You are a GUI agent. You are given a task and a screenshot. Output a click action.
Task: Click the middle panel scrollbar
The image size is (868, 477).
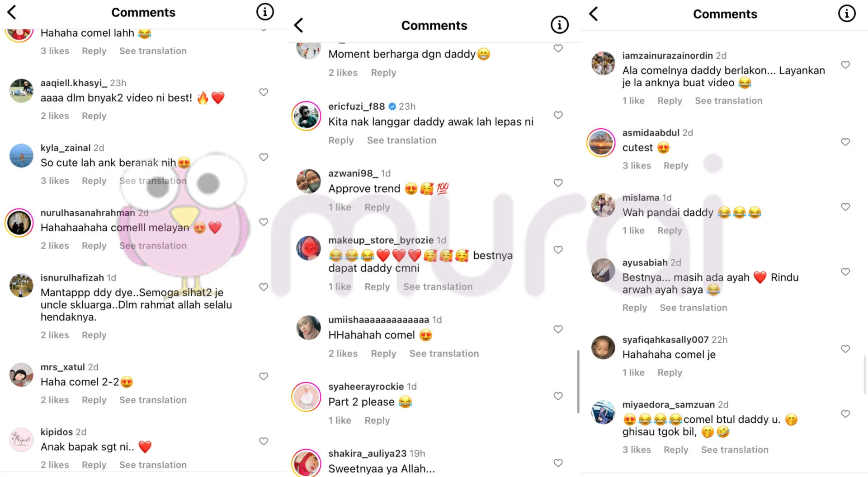click(578, 382)
